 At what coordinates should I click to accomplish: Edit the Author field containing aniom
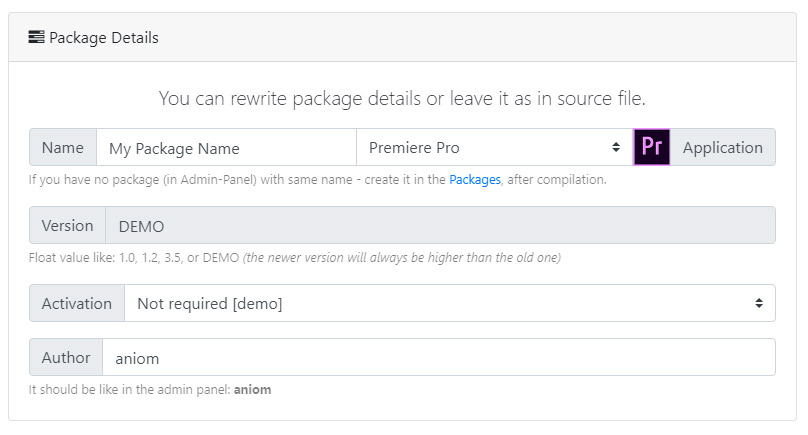coord(439,357)
